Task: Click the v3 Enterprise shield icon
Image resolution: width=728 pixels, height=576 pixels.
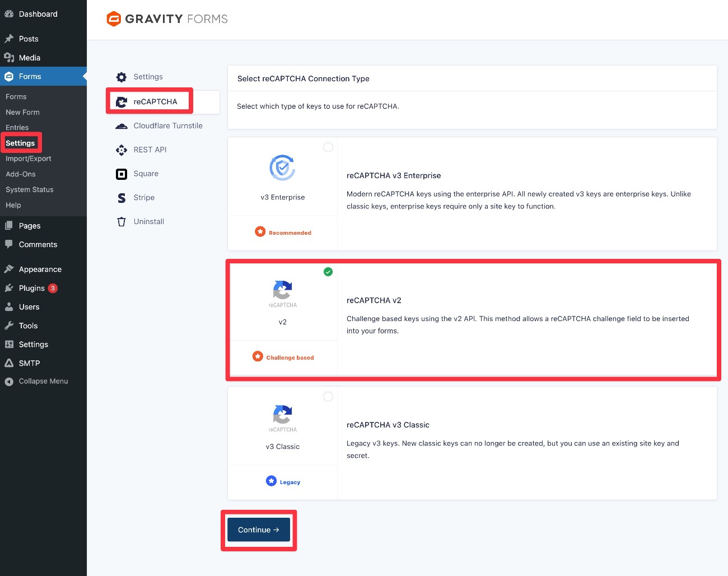Action: click(282, 168)
